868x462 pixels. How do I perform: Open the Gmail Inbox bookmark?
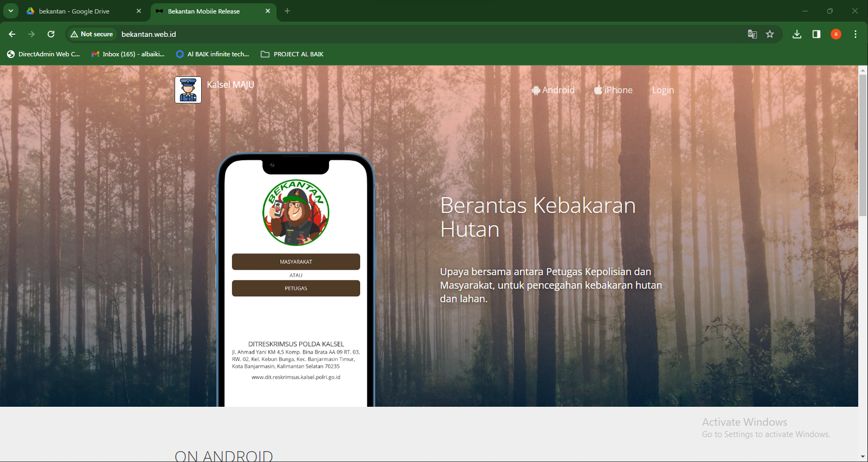click(x=128, y=54)
